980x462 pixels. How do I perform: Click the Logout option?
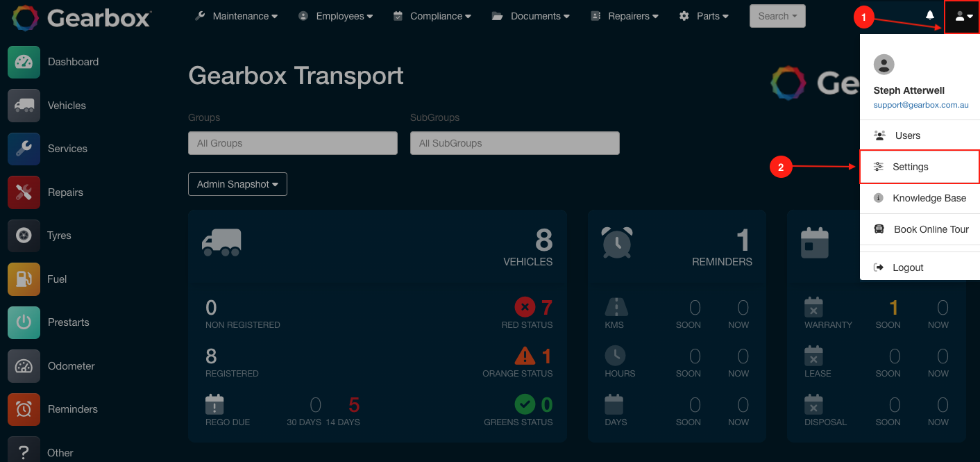[x=909, y=267]
